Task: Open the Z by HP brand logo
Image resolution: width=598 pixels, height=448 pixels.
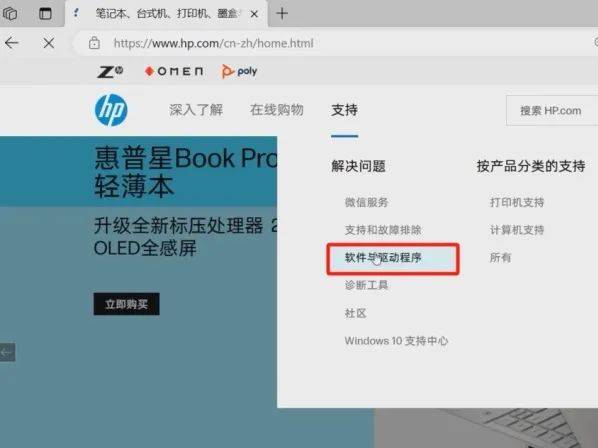Action: 110,71
